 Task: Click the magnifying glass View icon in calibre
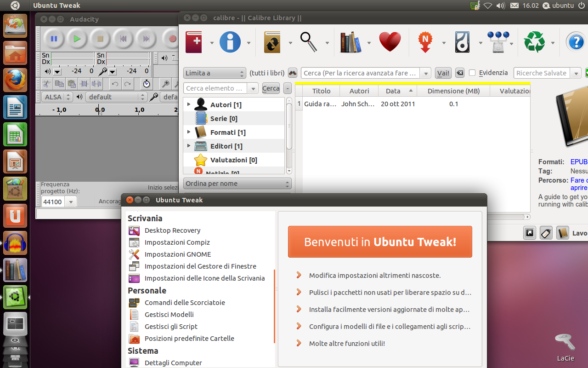point(309,42)
